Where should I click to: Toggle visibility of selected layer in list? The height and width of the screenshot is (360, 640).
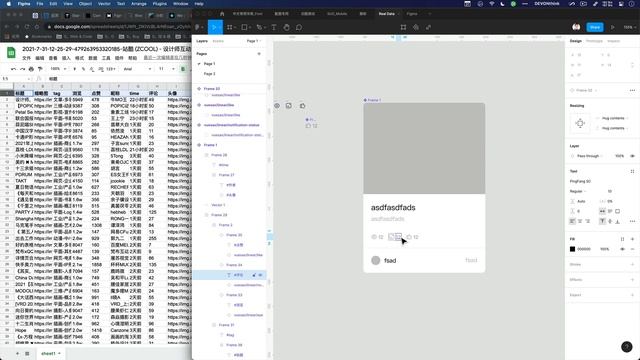point(260,275)
